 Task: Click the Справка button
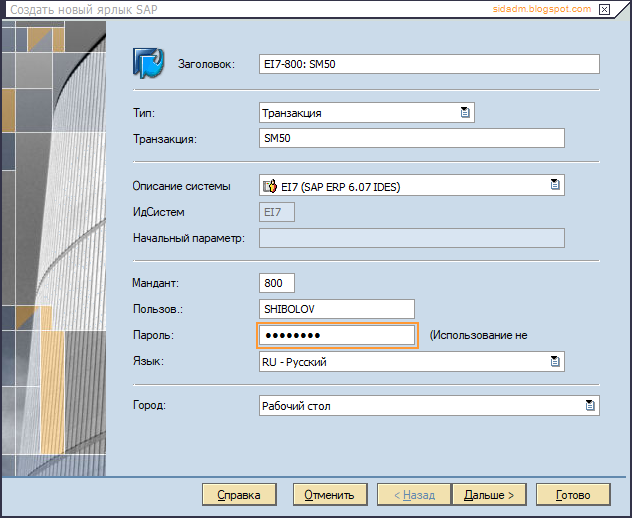tap(239, 495)
